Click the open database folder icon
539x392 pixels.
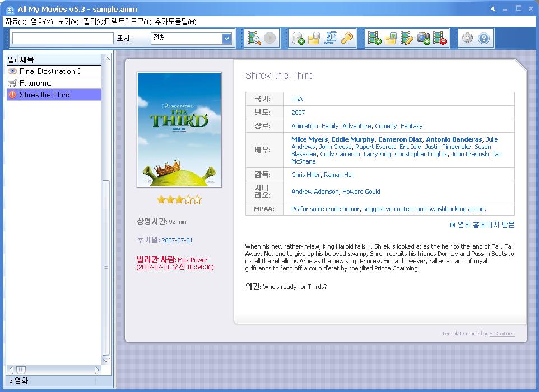point(314,38)
